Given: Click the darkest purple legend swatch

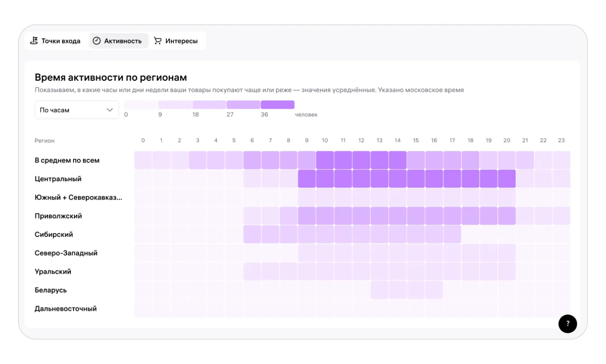Looking at the screenshot, I should [x=277, y=105].
